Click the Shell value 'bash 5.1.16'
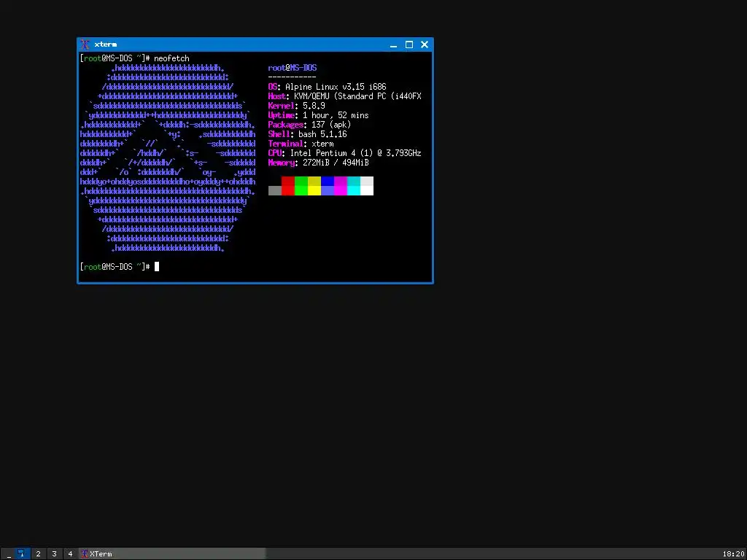747x560 pixels. (322, 134)
